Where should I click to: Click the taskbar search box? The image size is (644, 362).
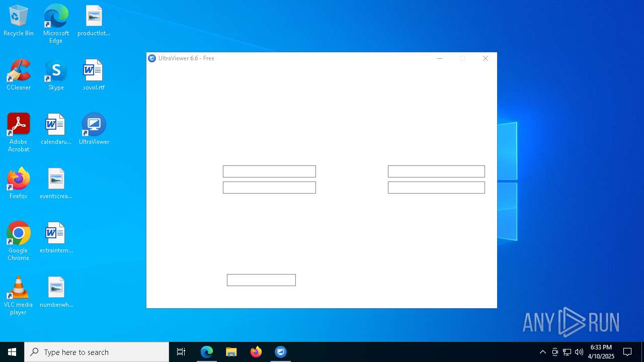pyautogui.click(x=97, y=352)
